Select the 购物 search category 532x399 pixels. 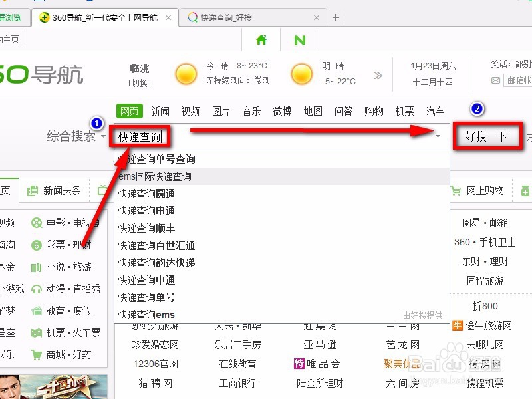click(x=374, y=111)
